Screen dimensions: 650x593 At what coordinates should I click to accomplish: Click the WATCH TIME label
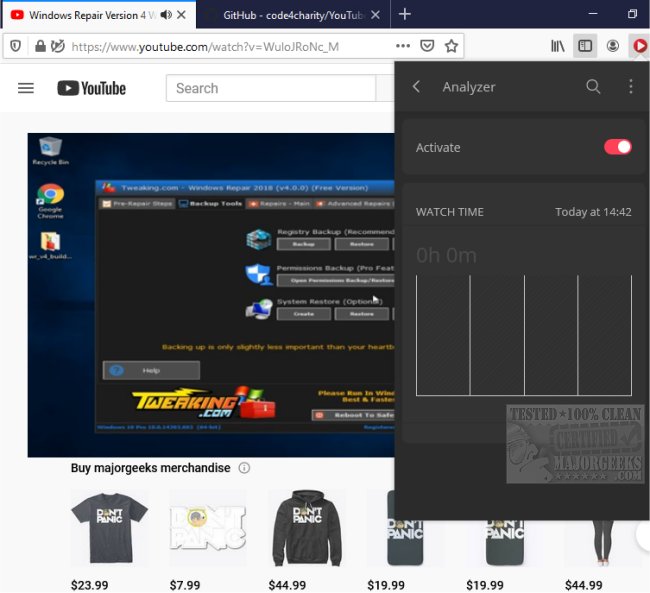click(450, 212)
